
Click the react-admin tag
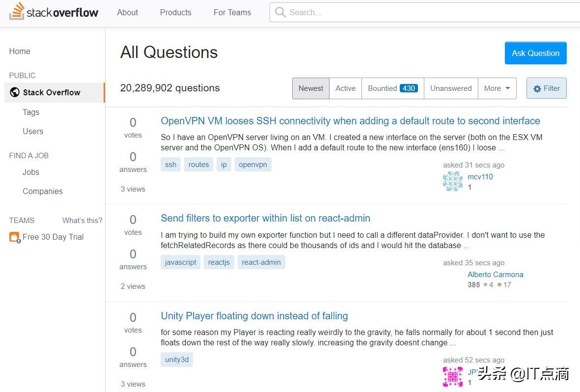(x=261, y=262)
